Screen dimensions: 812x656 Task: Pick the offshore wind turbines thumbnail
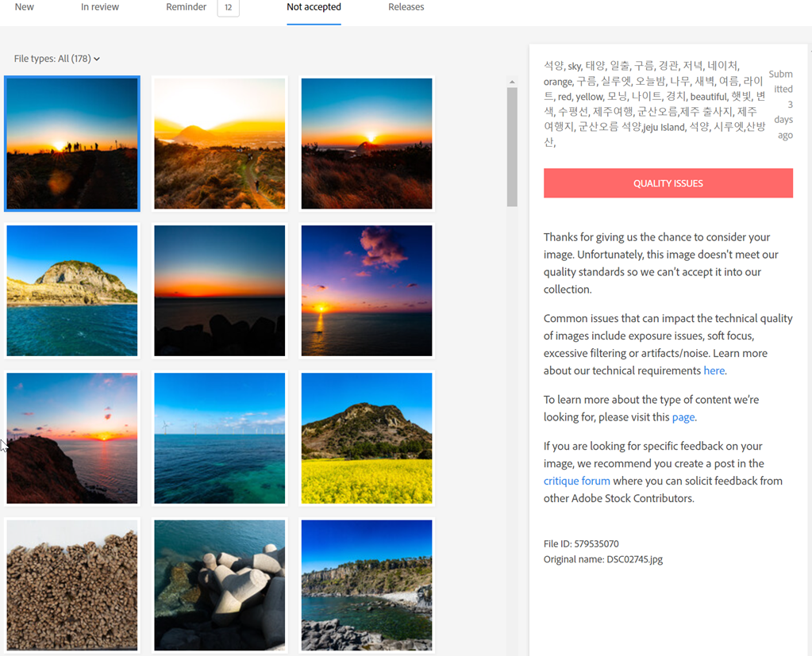tap(219, 438)
